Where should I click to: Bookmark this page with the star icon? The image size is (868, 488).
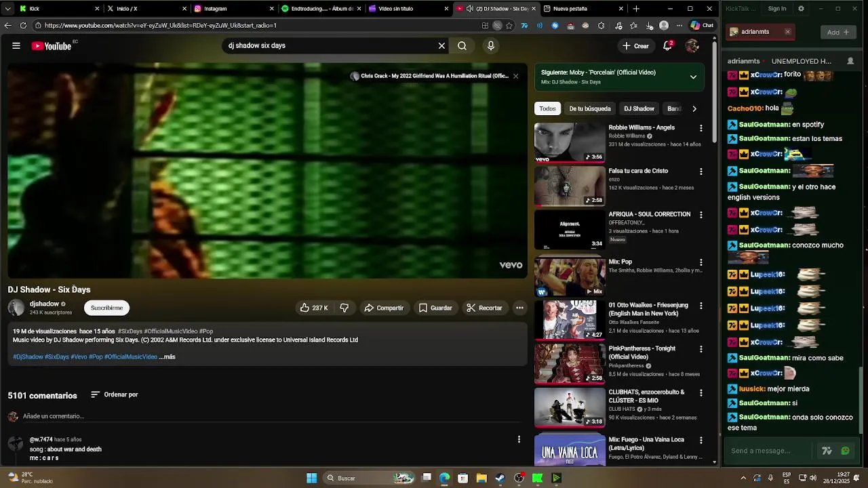(509, 26)
